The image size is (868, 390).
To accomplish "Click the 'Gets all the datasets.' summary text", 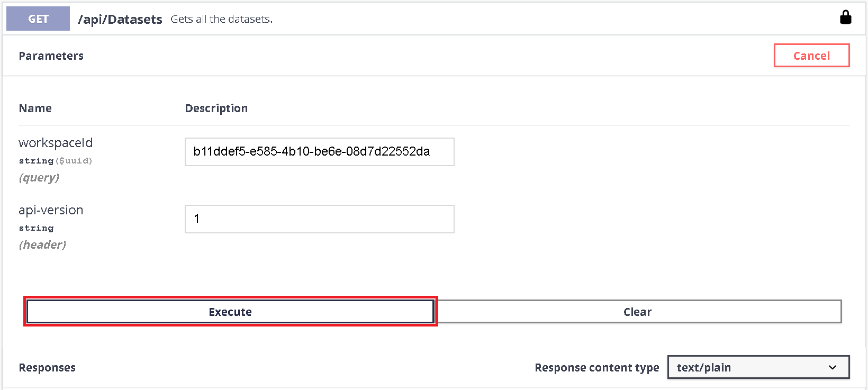I will 221,19.
